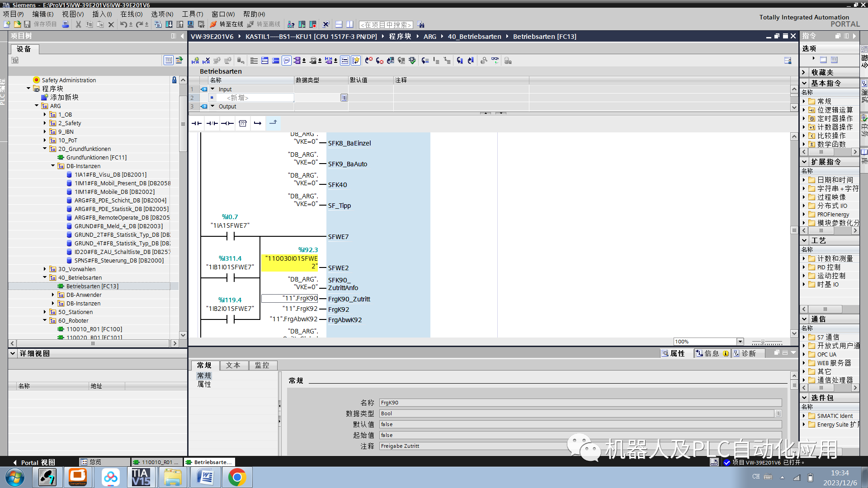The width and height of the screenshot is (868, 488).
Task: Click the accessible devices icon
Action: point(291,24)
